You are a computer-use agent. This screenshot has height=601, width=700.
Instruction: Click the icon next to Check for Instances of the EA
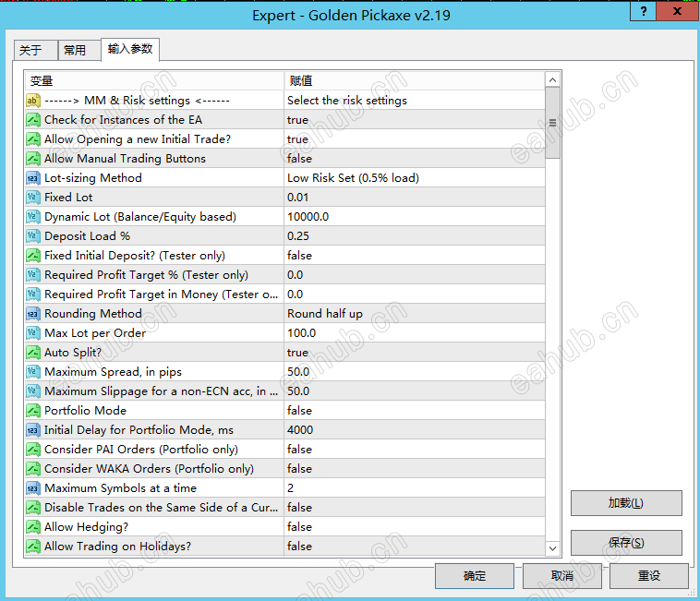point(33,120)
